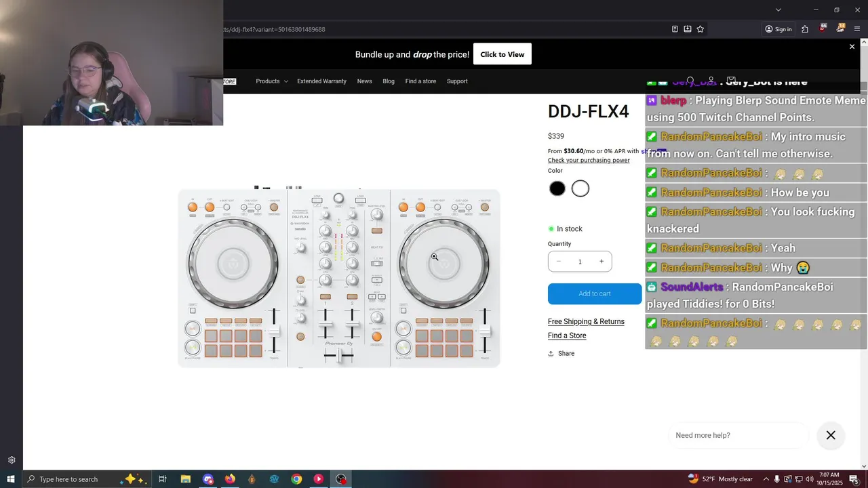The width and height of the screenshot is (868, 488).
Task: Open the purple app icon next to File Explorer
Action: coord(208,479)
